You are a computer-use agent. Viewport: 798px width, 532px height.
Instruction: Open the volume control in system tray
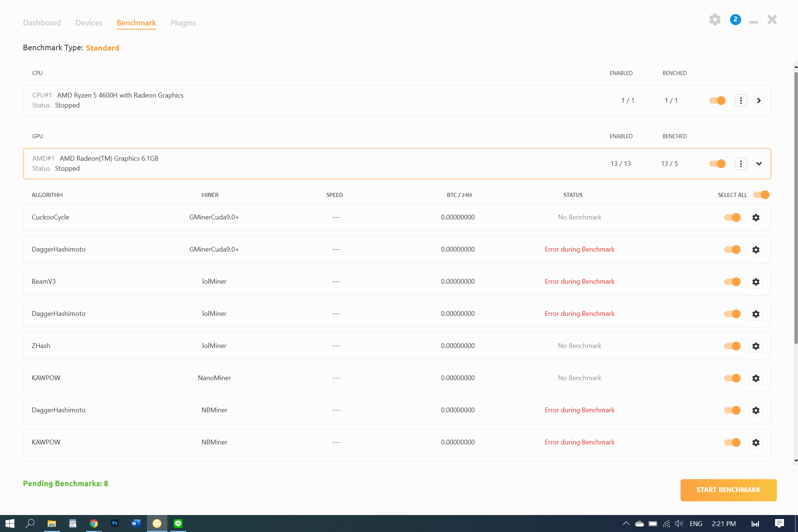click(679, 524)
